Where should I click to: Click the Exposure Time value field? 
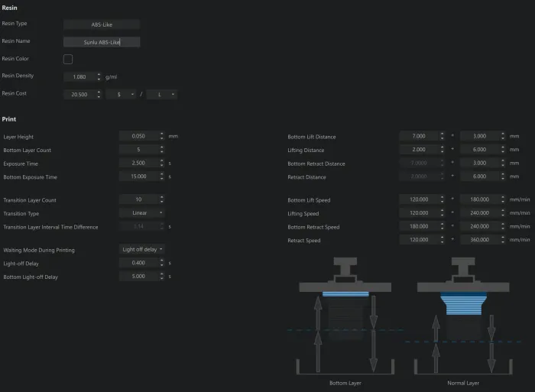coord(139,163)
